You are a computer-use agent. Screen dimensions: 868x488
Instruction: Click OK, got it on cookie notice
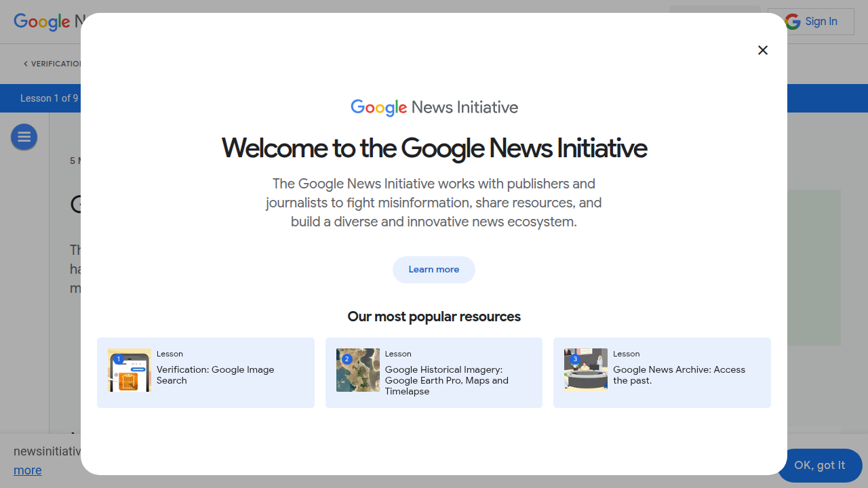pyautogui.click(x=819, y=466)
